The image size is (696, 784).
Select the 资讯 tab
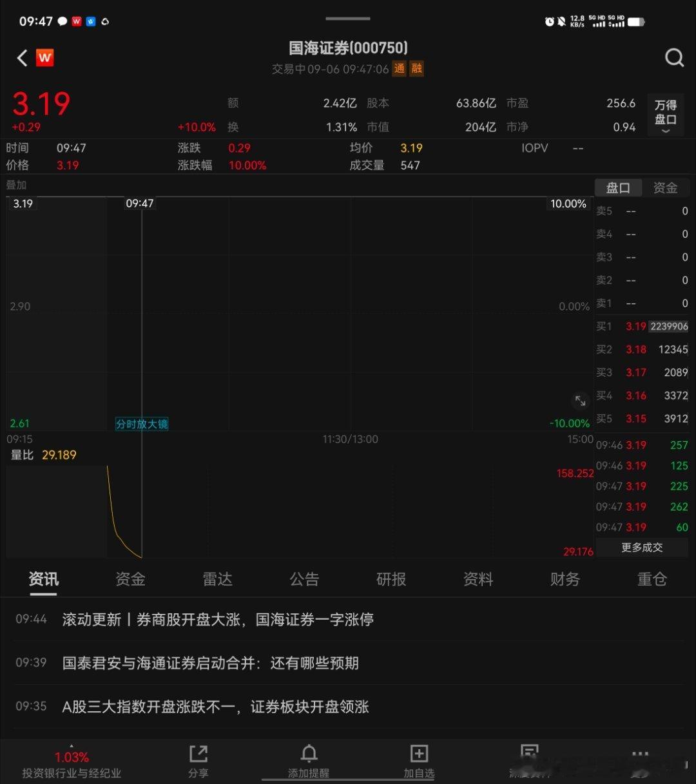coord(43,579)
